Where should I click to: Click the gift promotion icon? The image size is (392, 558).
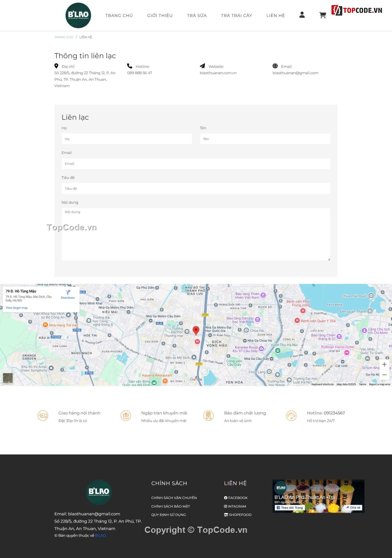click(126, 416)
